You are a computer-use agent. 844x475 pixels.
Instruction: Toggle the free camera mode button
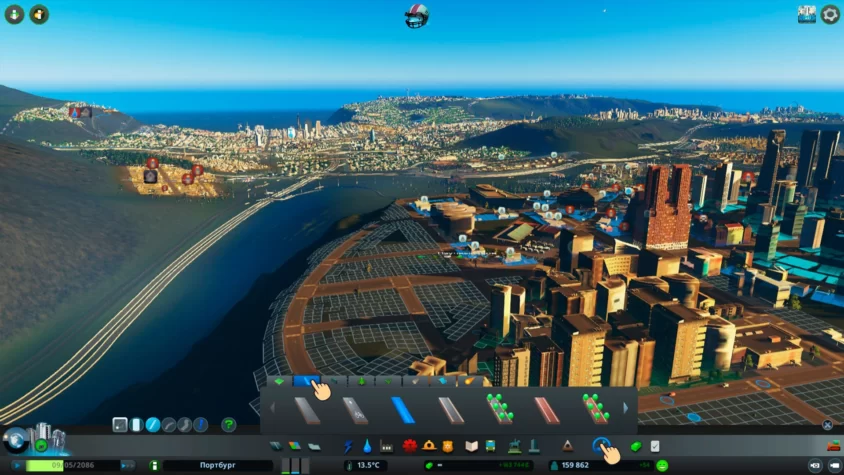click(815, 465)
